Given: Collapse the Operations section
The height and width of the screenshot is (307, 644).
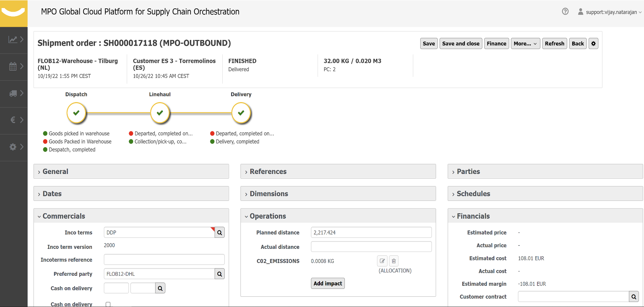Looking at the screenshot, I should tap(338, 216).
